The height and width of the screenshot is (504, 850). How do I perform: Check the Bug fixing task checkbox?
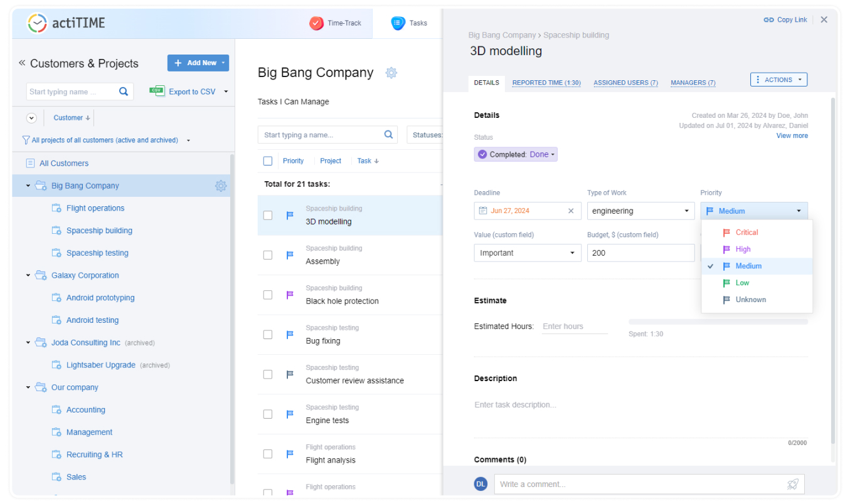pyautogui.click(x=268, y=335)
